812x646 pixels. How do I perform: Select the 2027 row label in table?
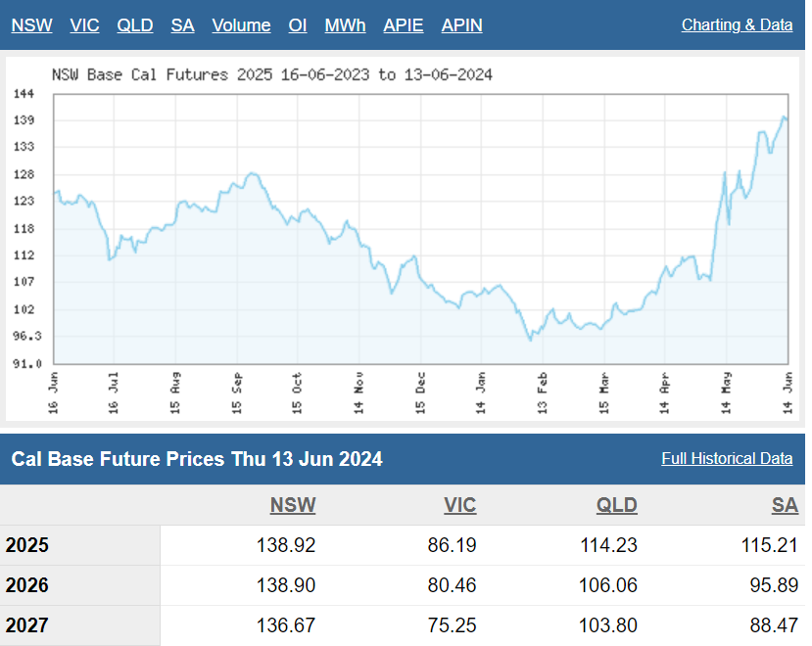(27, 626)
